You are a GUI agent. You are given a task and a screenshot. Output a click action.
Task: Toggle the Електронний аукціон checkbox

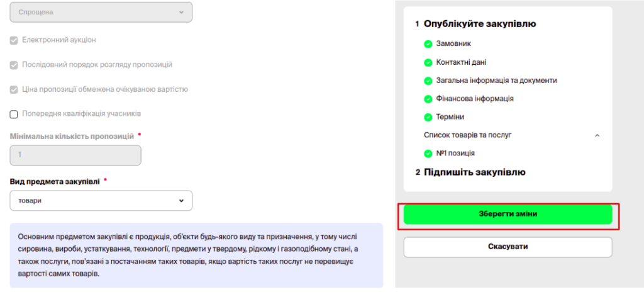pyautogui.click(x=14, y=40)
